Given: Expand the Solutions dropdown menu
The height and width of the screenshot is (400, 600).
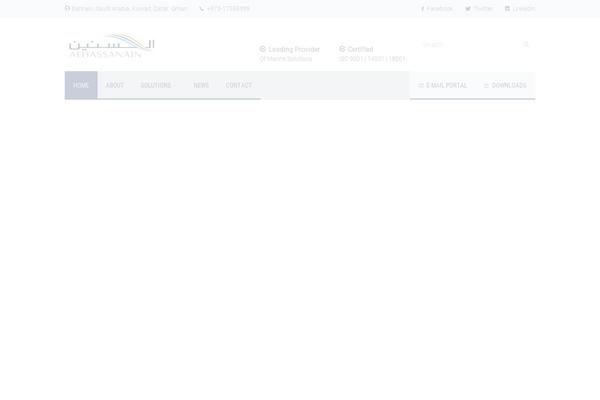Looking at the screenshot, I should [x=158, y=85].
